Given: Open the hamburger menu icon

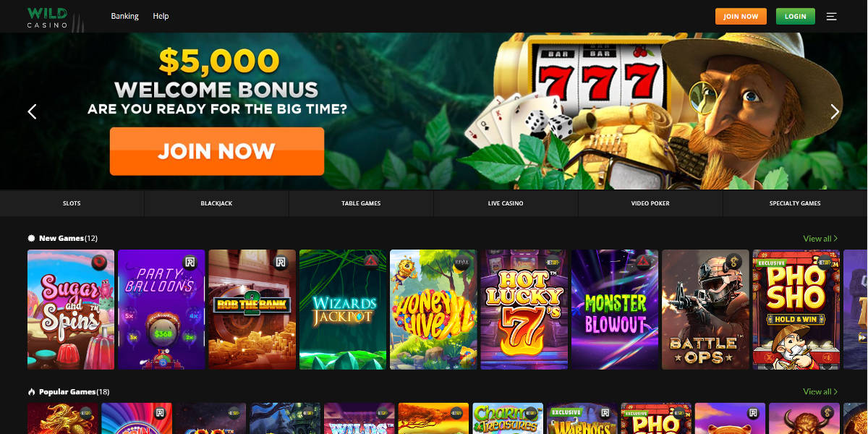Looking at the screenshot, I should point(831,16).
